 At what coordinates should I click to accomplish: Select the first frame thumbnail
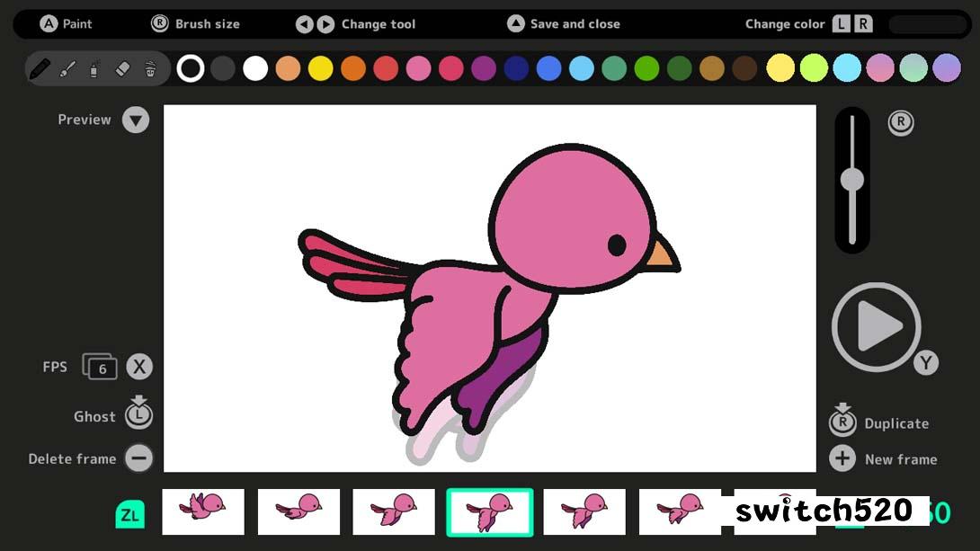pyautogui.click(x=203, y=511)
